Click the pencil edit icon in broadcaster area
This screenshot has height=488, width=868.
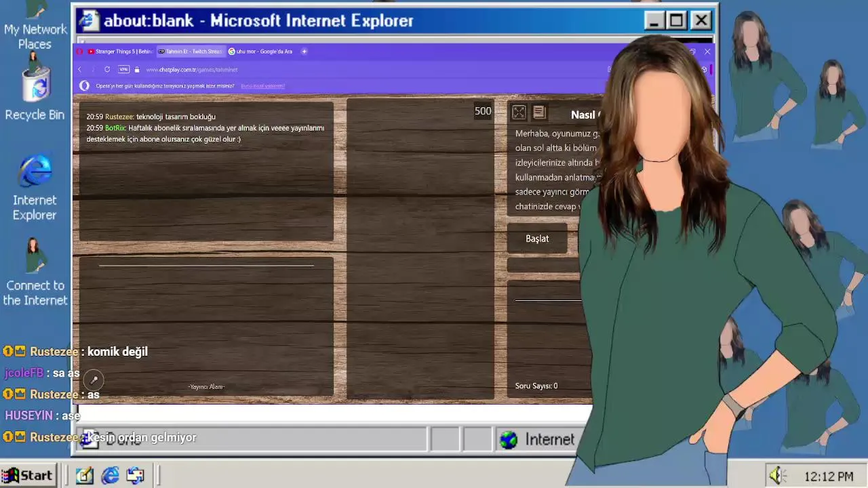94,380
